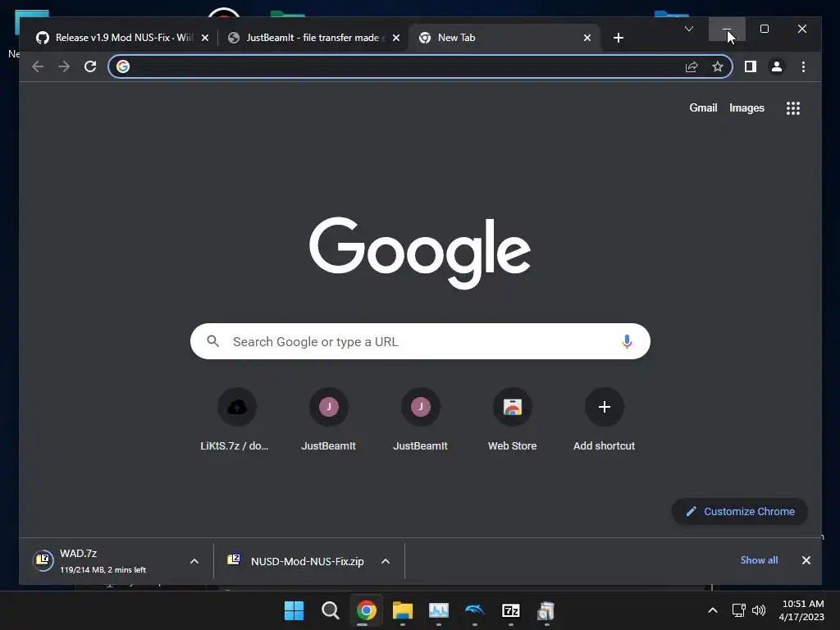
Task: Open Windows taskbar search
Action: (330, 610)
